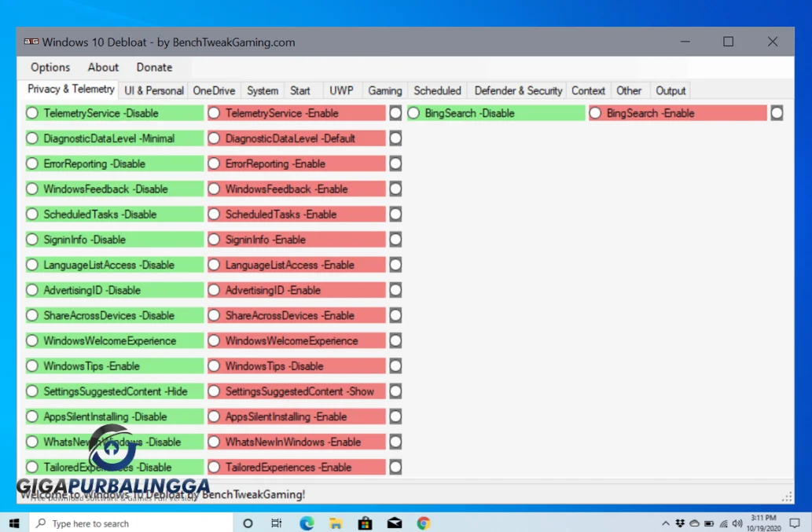Open Microsoft Store from taskbar
This screenshot has height=532, width=812.
[x=365, y=523]
